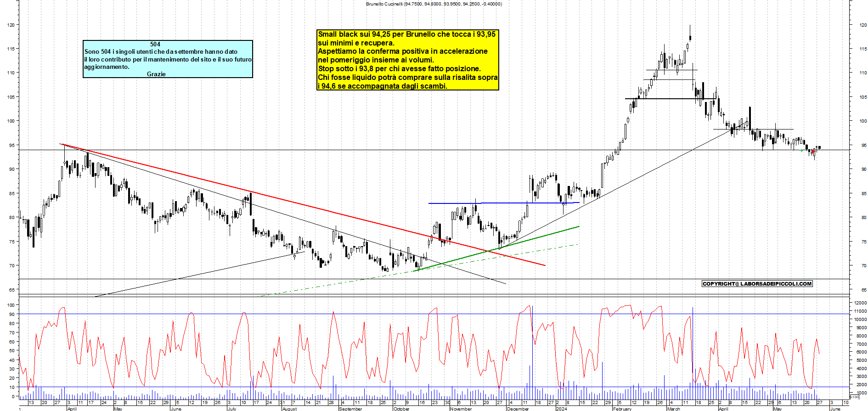This screenshot has width=868, height=411.
Task: Click the line 'sui minimi e recupera.'
Action: click(x=356, y=43)
